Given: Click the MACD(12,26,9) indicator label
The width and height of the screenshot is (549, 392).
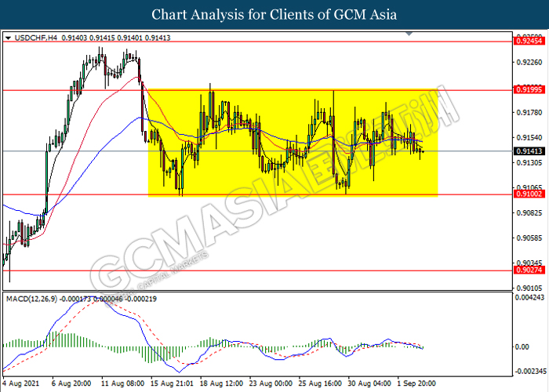Looking at the screenshot, I should tap(31, 299).
